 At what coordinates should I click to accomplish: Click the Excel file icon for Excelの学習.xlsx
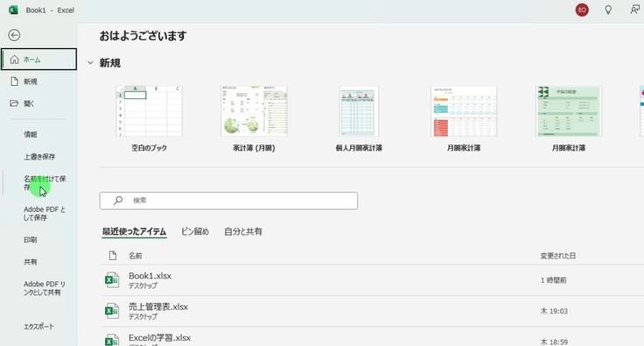(x=112, y=340)
